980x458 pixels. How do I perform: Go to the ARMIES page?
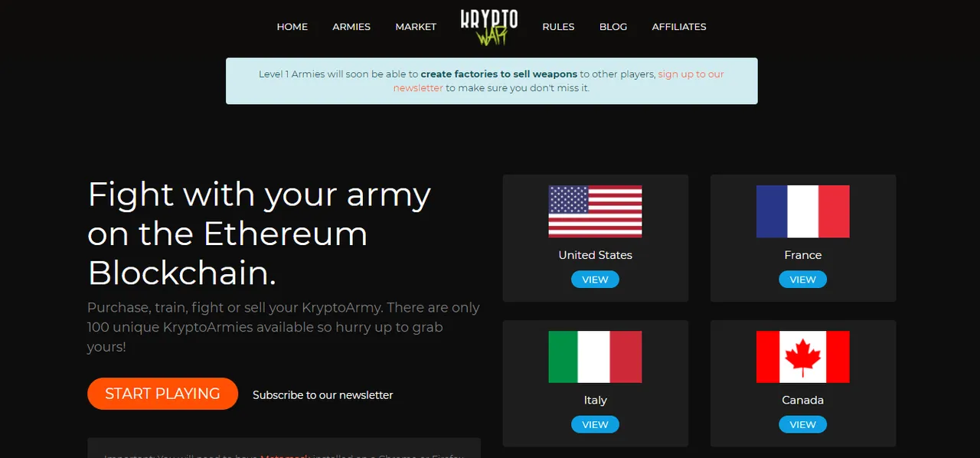point(351,27)
